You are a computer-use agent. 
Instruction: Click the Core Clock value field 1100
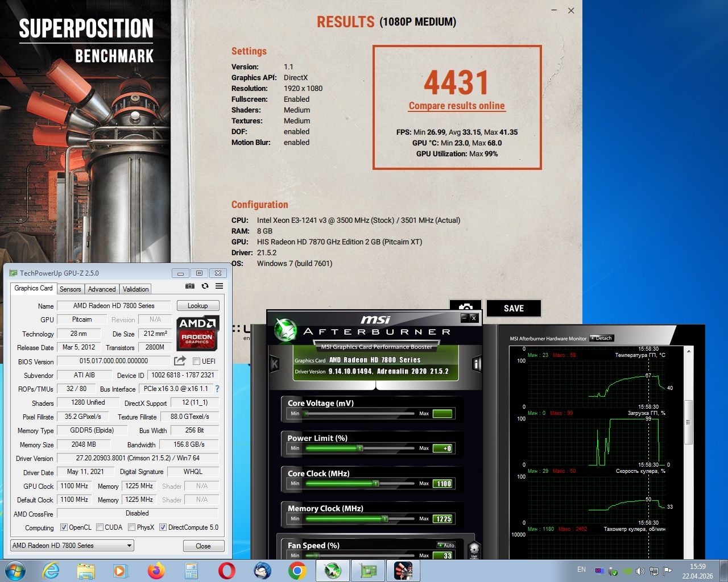(x=443, y=484)
